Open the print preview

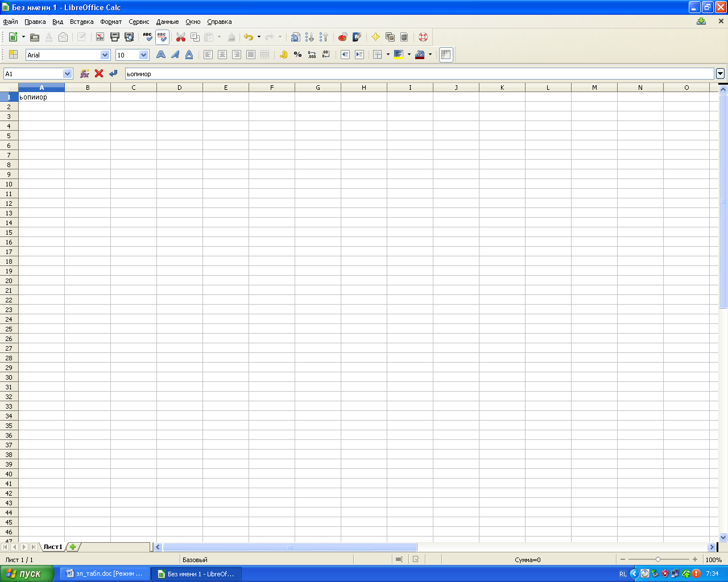click(x=129, y=37)
